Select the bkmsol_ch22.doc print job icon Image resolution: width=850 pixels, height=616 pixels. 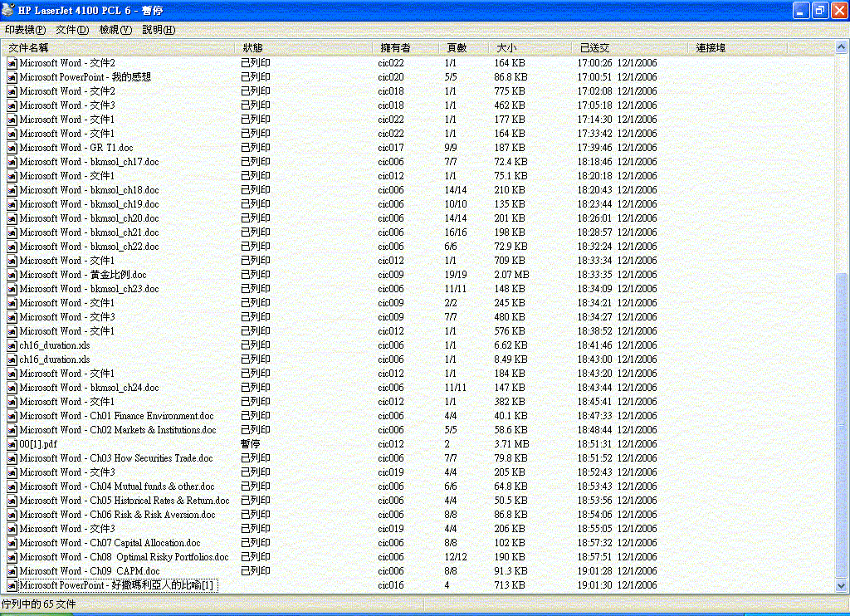point(12,247)
